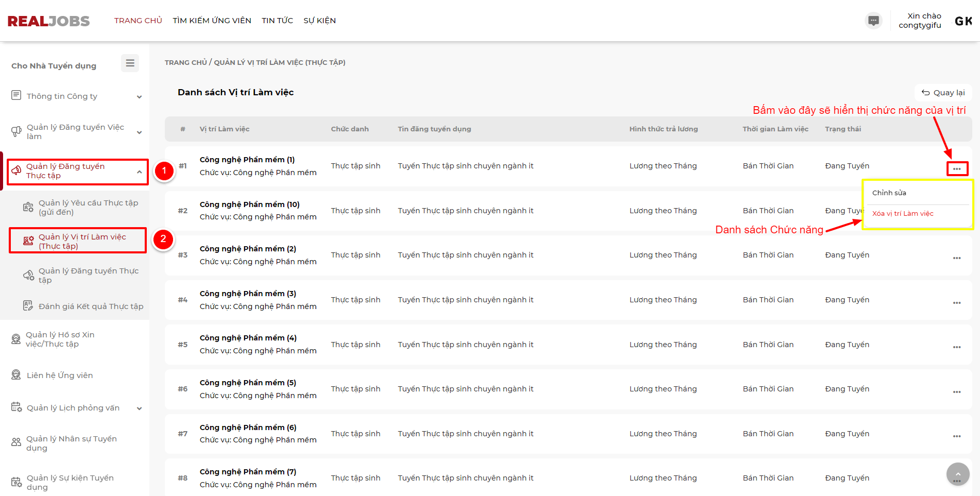Expand Quản lý Lịch phỏng vấn chevron
980x496 pixels.
[x=139, y=408]
